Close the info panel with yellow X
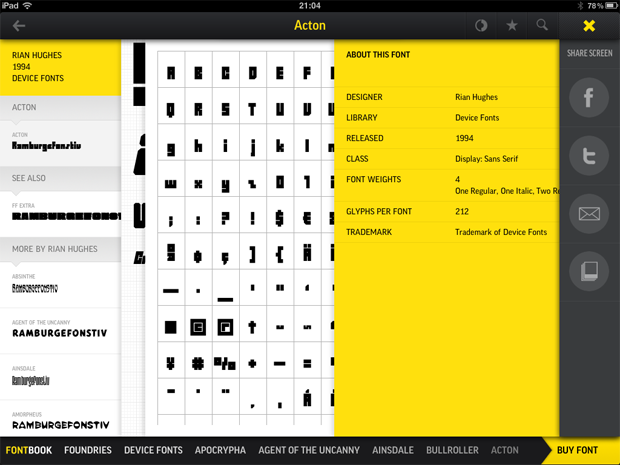620x465 pixels. [x=589, y=26]
